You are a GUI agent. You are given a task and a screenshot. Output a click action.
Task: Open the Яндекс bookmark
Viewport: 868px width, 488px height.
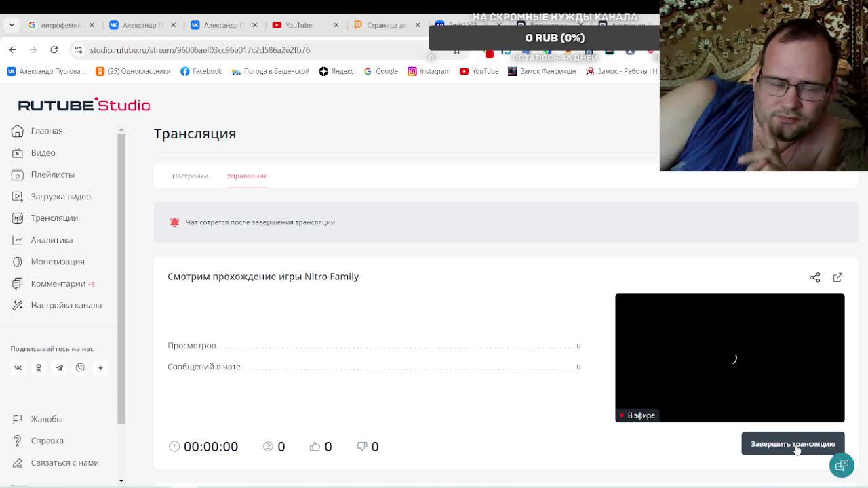coord(336,71)
